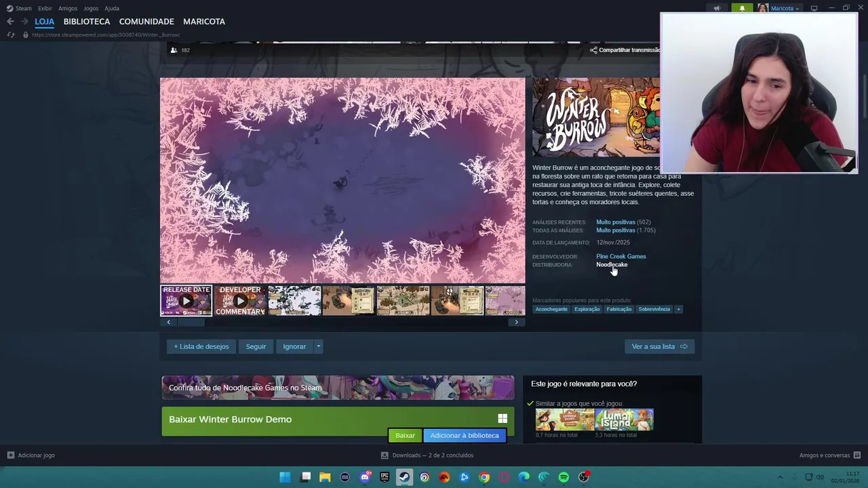Play the Developer Commentary video thumbnail
The width and height of the screenshot is (868, 488).
[240, 301]
